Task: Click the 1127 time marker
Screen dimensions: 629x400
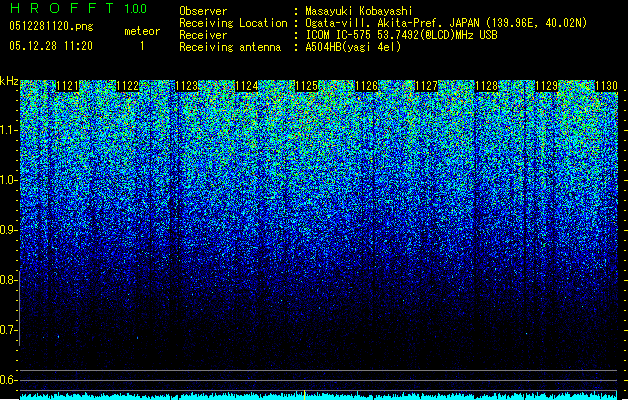Action: (426, 86)
